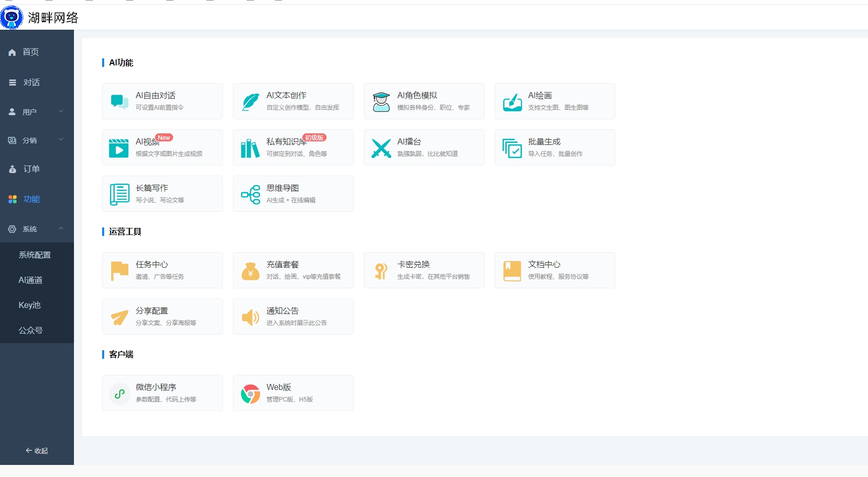Open the 长篇写作 document scroll icon
This screenshot has width=868, height=477.
pos(120,194)
